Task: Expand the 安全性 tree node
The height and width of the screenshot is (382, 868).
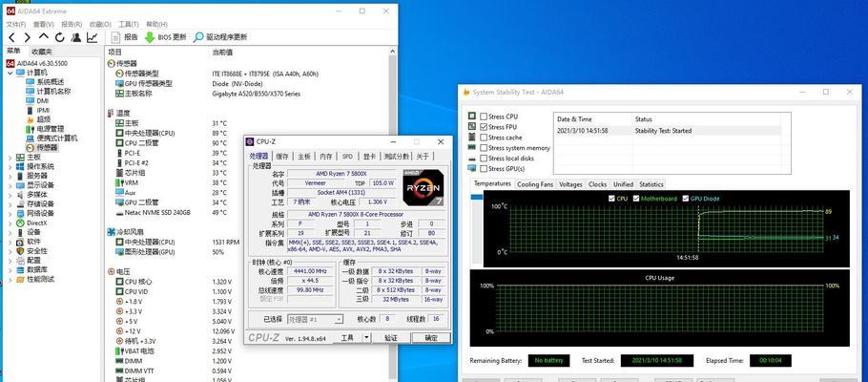Action: [x=10, y=251]
